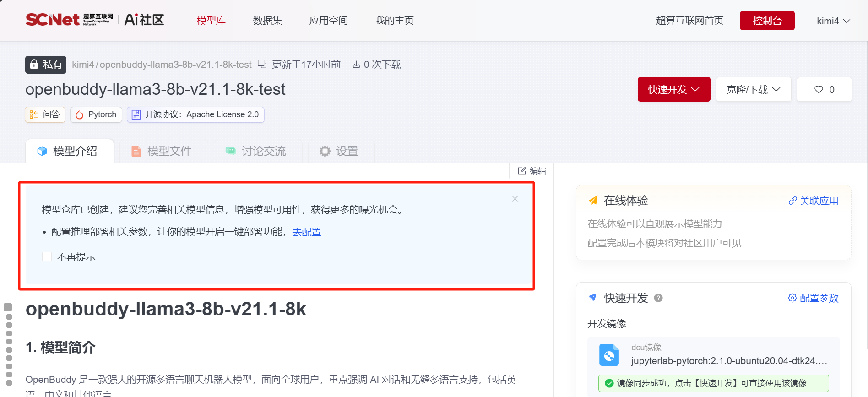Viewport: 868px width, 397px height.
Task: Click the green success check icon
Action: pos(609,383)
